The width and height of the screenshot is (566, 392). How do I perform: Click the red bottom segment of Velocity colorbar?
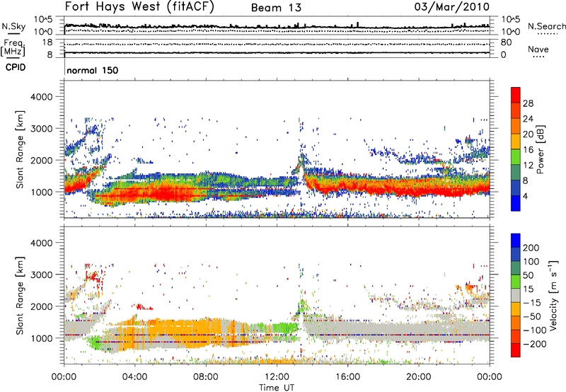(516, 350)
